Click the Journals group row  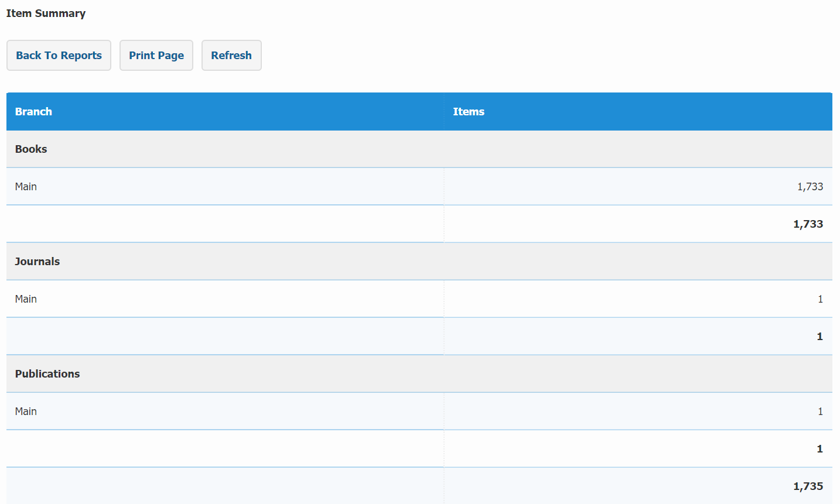[419, 262]
